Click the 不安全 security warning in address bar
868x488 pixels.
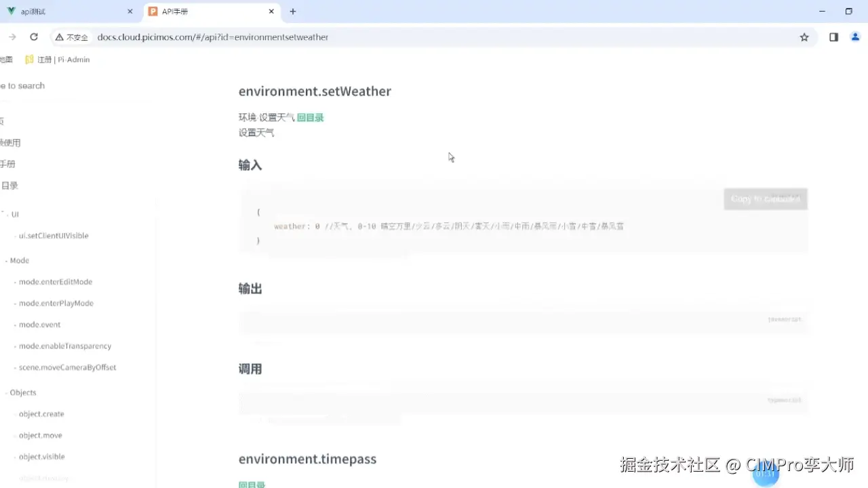click(x=71, y=37)
